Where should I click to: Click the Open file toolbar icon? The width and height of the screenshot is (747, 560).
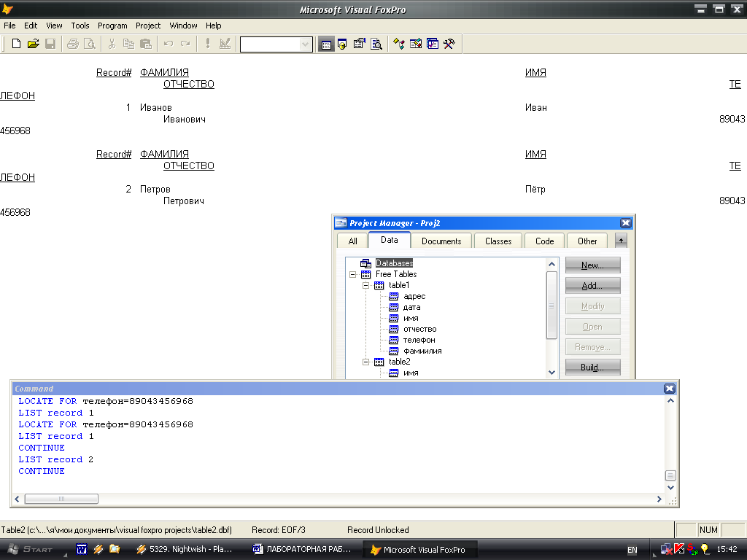[34, 44]
